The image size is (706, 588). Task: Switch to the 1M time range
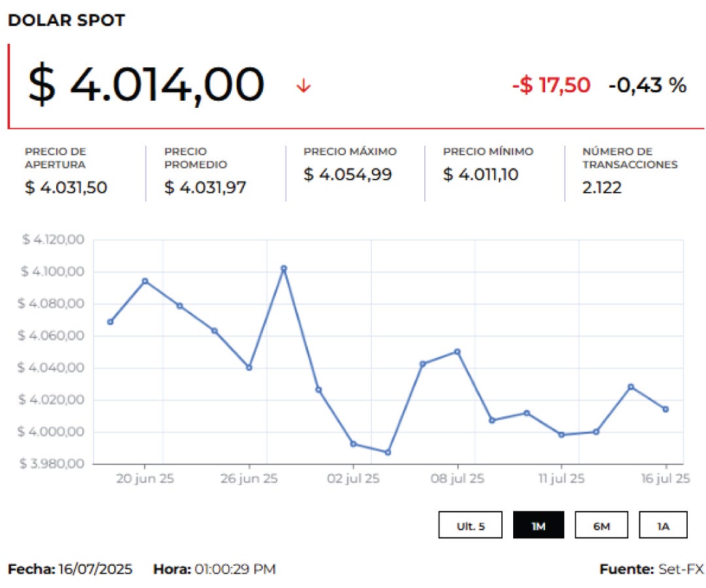(x=538, y=525)
